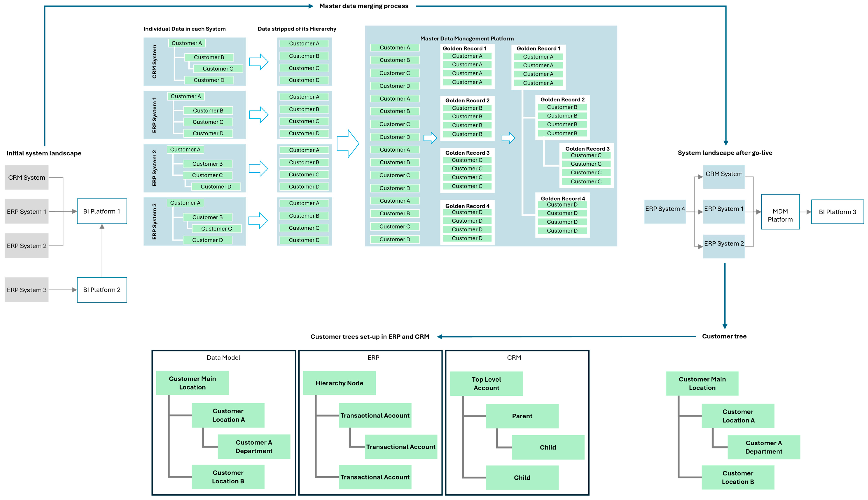Click the arrow before grouped Golden Records column

pos(430,138)
